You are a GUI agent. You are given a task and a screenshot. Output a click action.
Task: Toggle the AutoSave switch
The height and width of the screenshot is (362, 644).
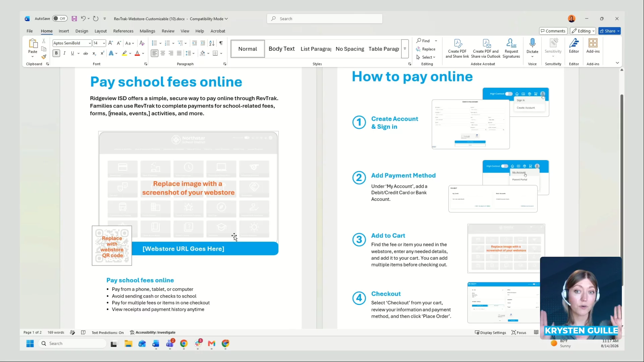click(60, 19)
